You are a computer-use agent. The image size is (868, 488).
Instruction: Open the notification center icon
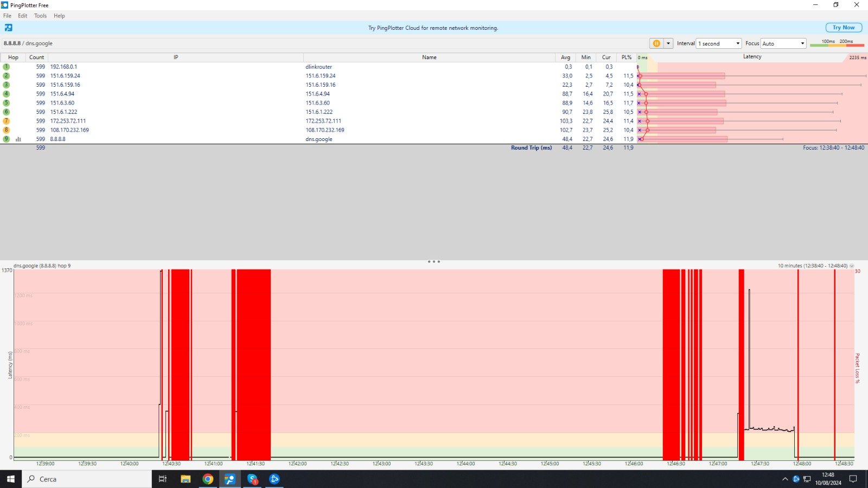(853, 479)
